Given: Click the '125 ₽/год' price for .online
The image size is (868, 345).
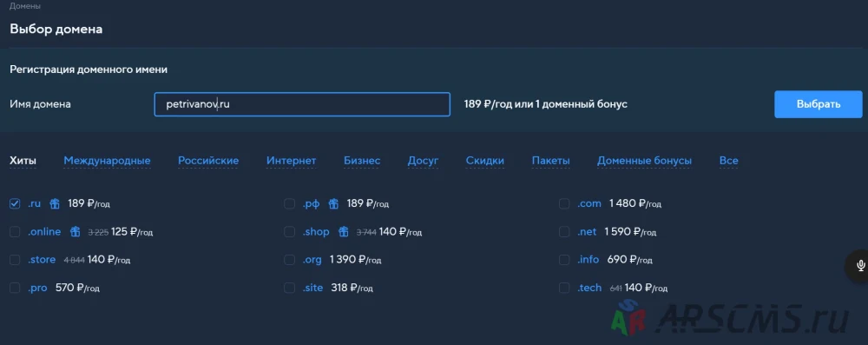Looking at the screenshot, I should 132,232.
